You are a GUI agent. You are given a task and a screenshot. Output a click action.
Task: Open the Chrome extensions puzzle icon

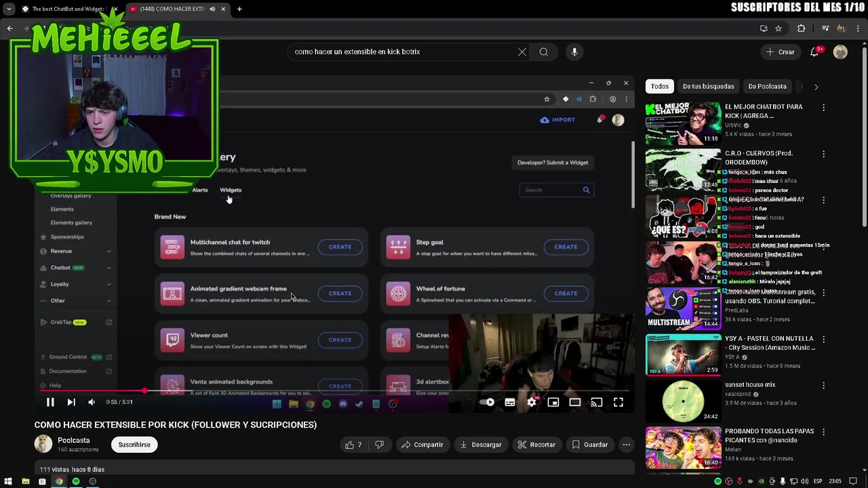tap(801, 28)
